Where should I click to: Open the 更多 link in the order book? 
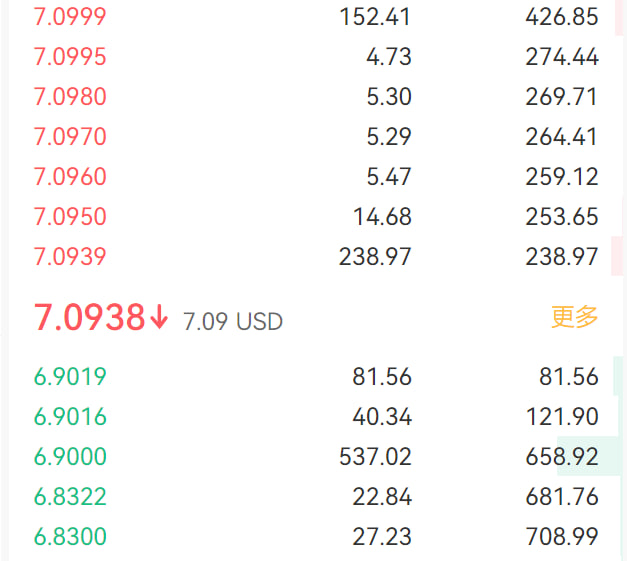(x=574, y=317)
